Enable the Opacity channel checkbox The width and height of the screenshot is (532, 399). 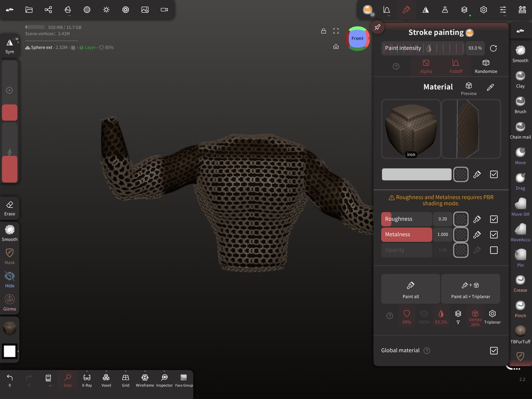(493, 250)
